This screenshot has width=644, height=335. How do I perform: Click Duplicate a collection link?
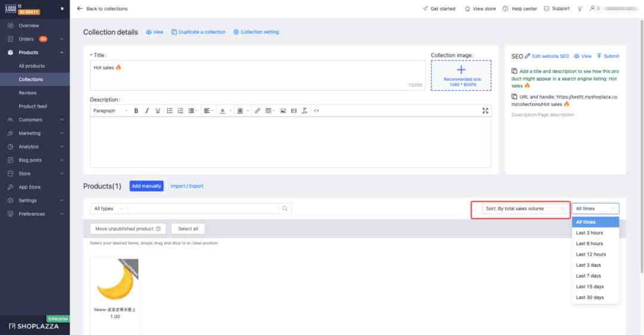[199, 32]
